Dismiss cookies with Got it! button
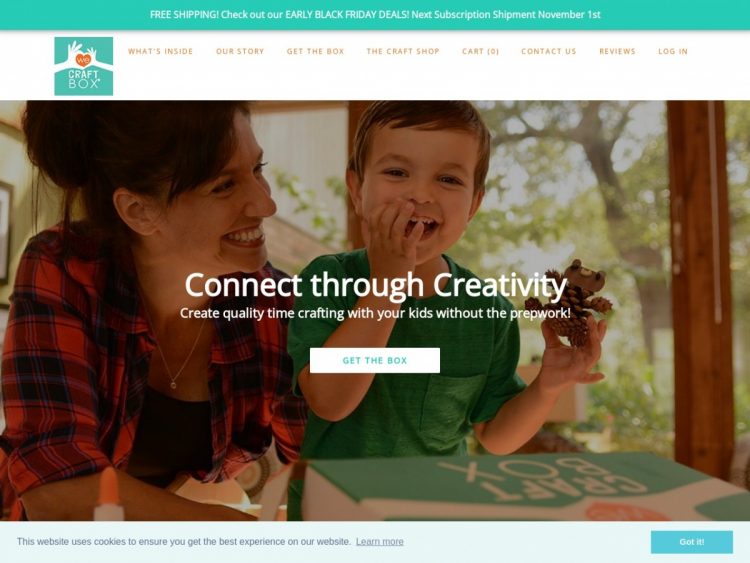This screenshot has width=750, height=563. coord(692,542)
